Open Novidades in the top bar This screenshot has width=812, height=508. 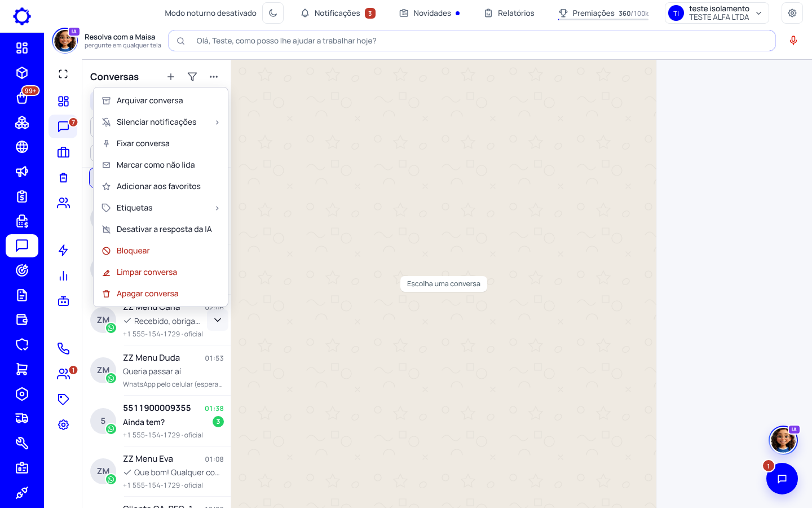[429, 13]
